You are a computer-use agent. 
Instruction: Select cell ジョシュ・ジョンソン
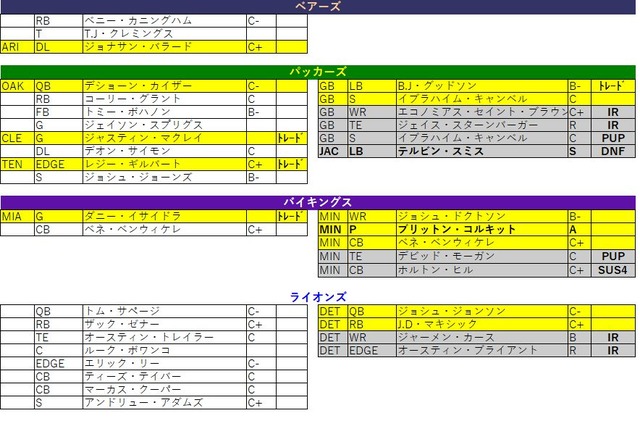pyautogui.click(x=482, y=311)
